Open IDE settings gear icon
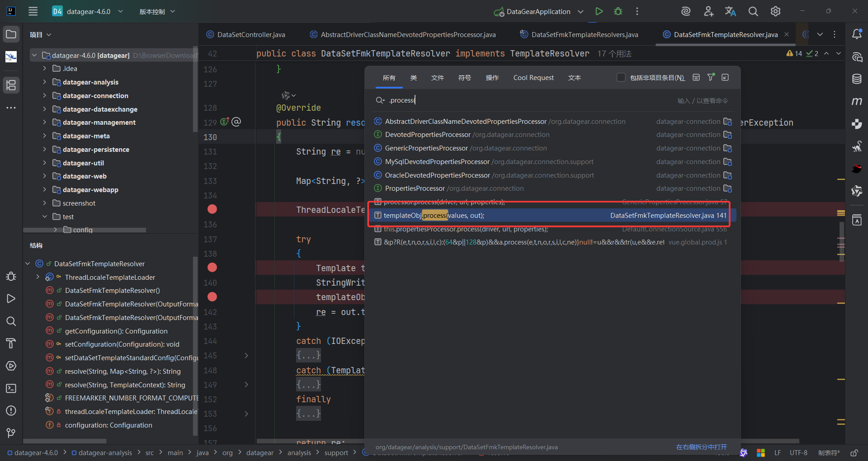The width and height of the screenshot is (868, 461). [x=775, y=11]
